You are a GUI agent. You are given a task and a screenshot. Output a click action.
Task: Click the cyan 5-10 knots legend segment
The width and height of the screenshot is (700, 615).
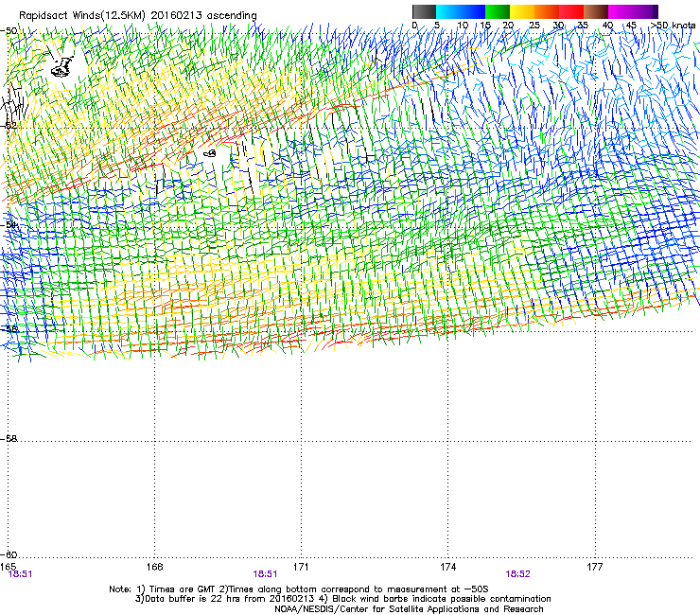coord(448,11)
